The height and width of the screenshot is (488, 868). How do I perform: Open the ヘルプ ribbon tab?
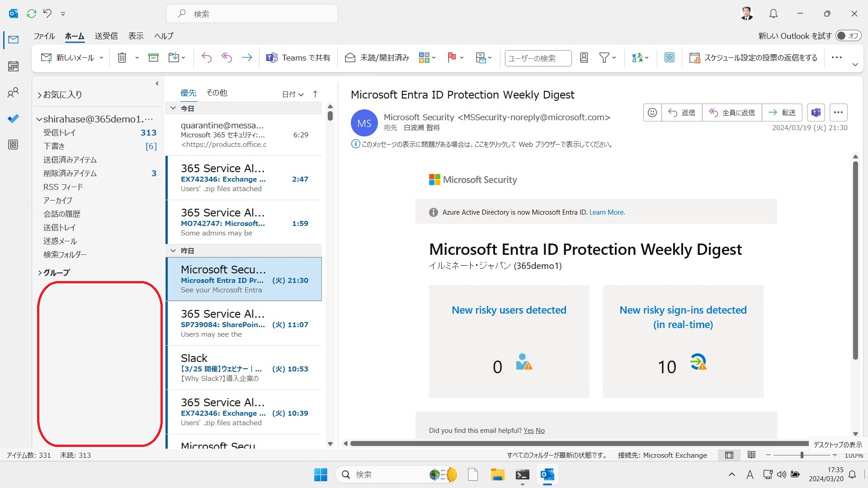click(x=164, y=36)
